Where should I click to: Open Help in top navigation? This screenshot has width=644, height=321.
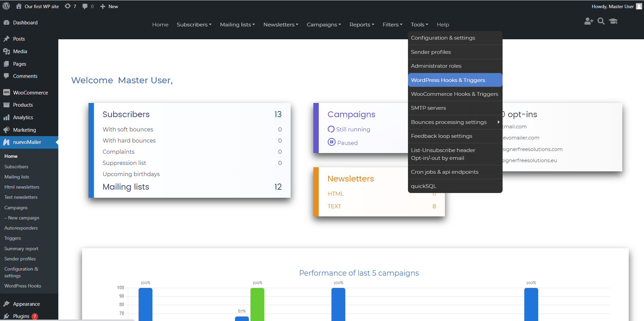point(443,24)
